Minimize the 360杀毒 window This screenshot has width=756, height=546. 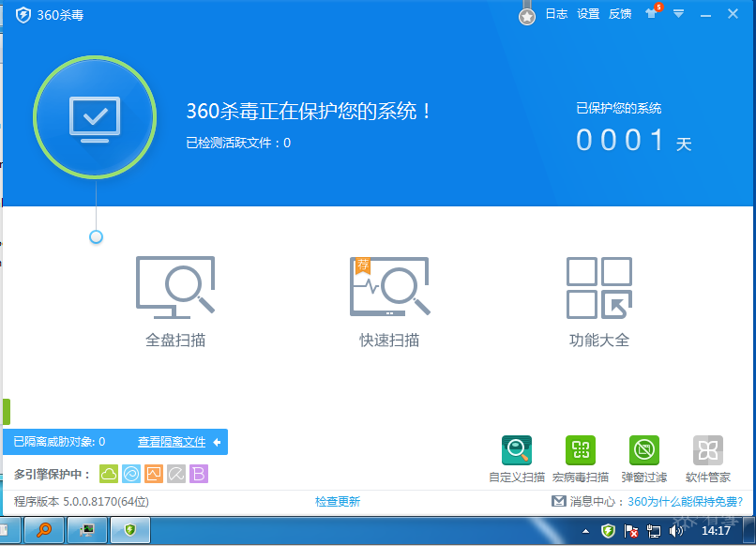706,14
